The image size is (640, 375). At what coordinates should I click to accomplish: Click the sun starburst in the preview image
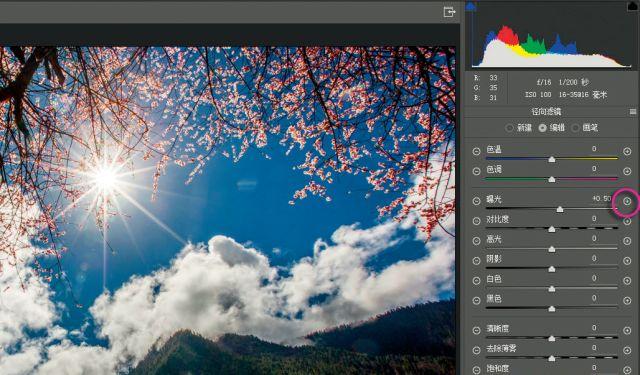point(105,179)
